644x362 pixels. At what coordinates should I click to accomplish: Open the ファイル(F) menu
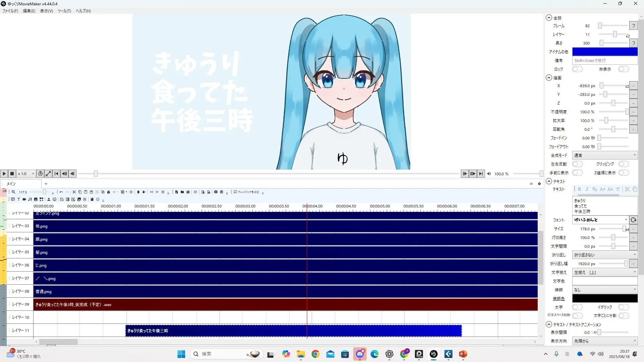click(10, 11)
